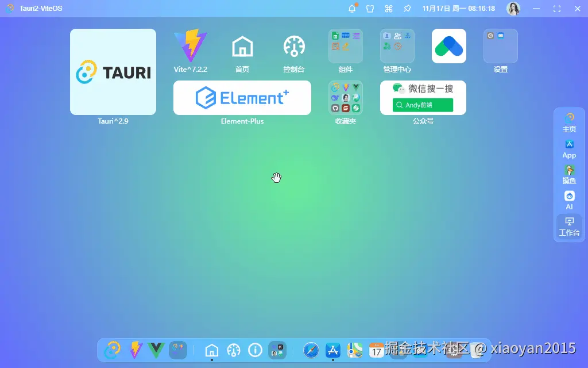Open the 首页 home desktop icon

242,46
